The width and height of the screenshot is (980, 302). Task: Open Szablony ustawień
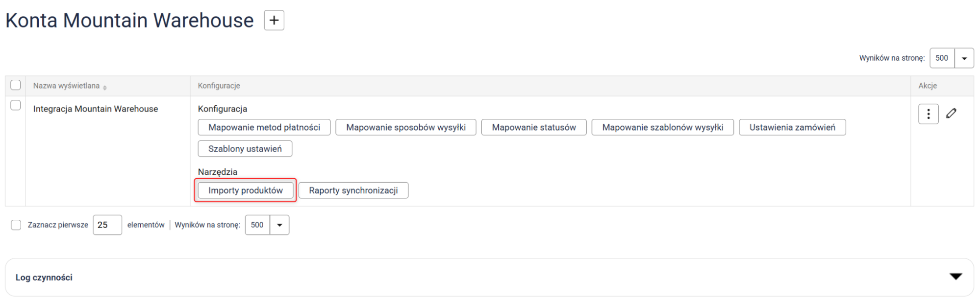245,149
